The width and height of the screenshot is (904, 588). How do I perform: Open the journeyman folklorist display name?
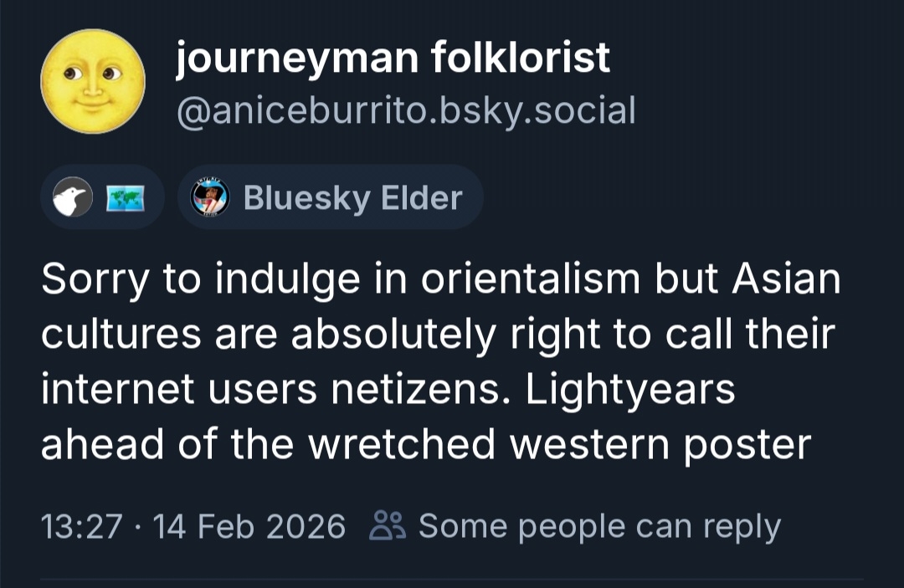pyautogui.click(x=393, y=59)
